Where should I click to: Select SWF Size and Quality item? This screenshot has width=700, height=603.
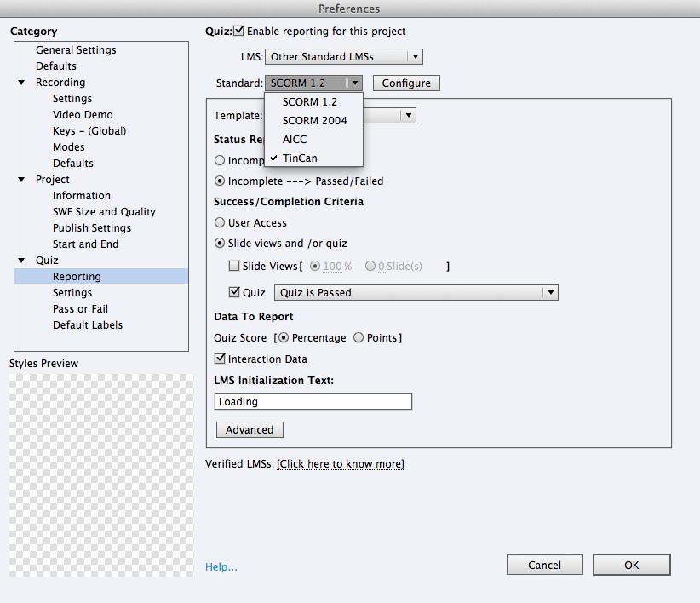coord(104,211)
